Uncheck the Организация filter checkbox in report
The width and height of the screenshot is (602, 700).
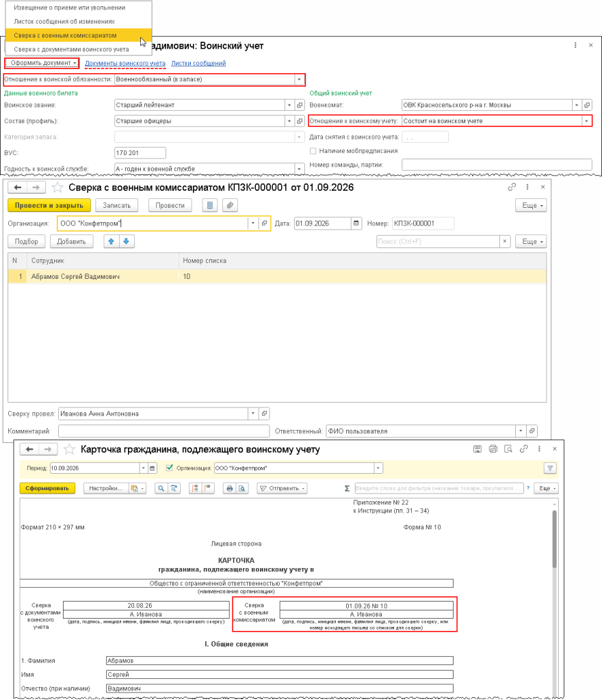(x=169, y=468)
